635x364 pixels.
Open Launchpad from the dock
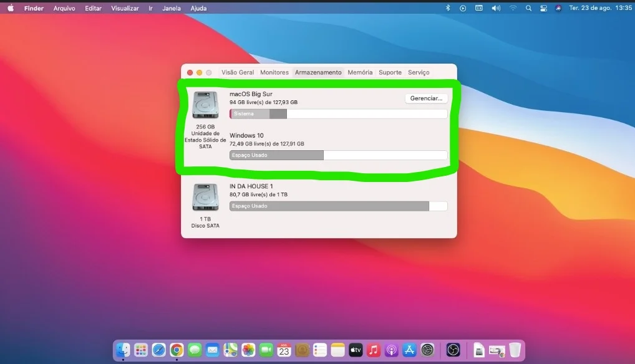coord(141,350)
